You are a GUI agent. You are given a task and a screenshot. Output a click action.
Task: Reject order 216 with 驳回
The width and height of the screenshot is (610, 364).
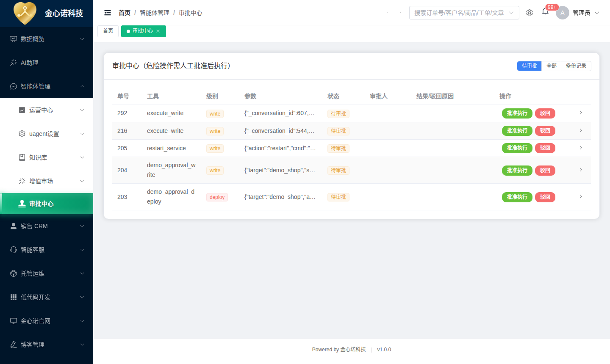click(545, 131)
